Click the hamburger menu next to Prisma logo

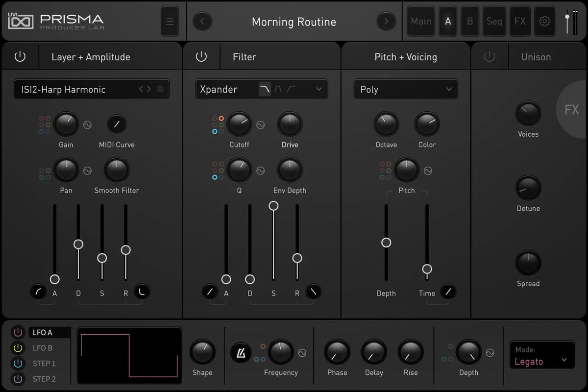pos(170,22)
